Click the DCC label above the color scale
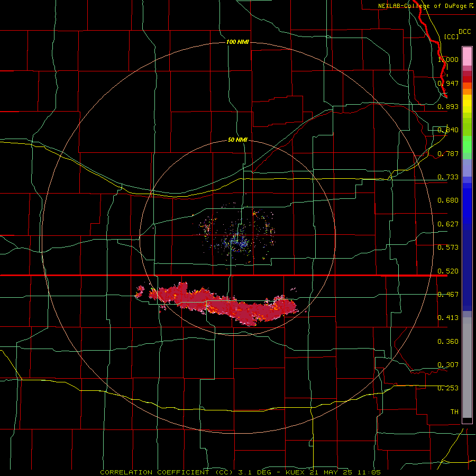The height and width of the screenshot is (476, 476). (x=465, y=32)
